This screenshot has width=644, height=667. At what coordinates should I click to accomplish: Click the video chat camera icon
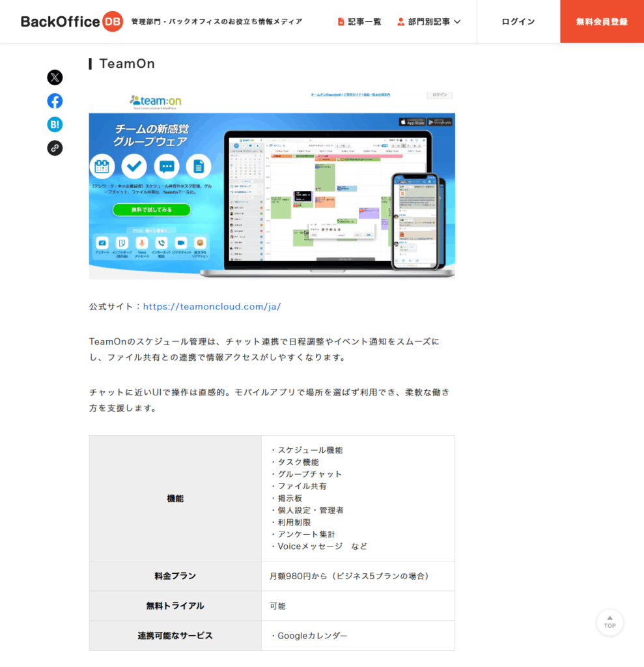(181, 243)
